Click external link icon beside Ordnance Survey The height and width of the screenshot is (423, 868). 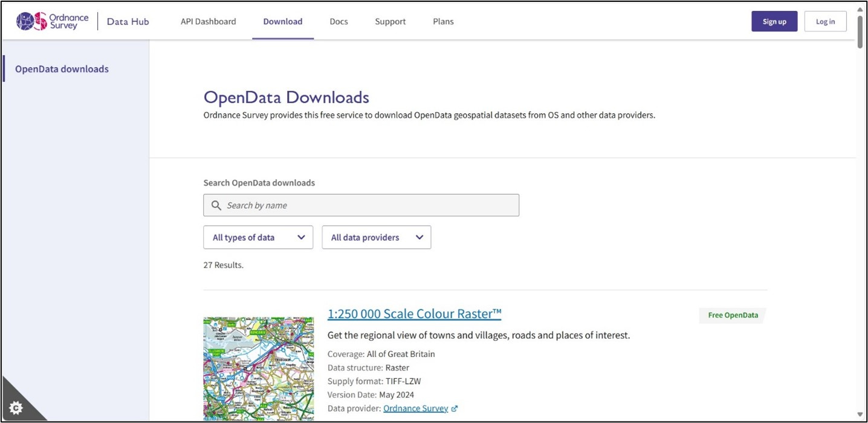pyautogui.click(x=455, y=408)
